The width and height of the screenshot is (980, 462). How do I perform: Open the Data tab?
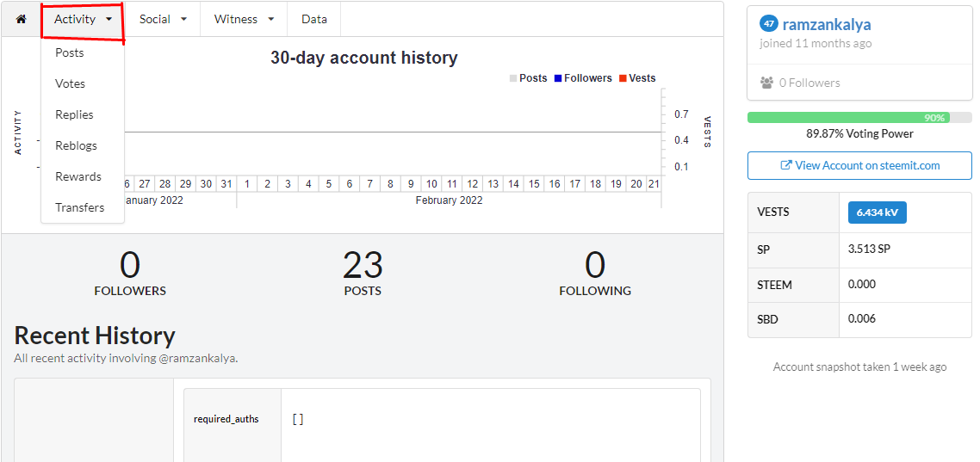(313, 19)
